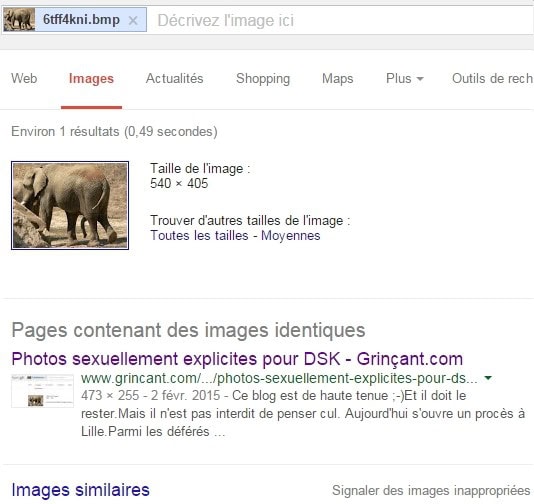Click "Trouver d'autres tailles de l'image :" text

250,220
